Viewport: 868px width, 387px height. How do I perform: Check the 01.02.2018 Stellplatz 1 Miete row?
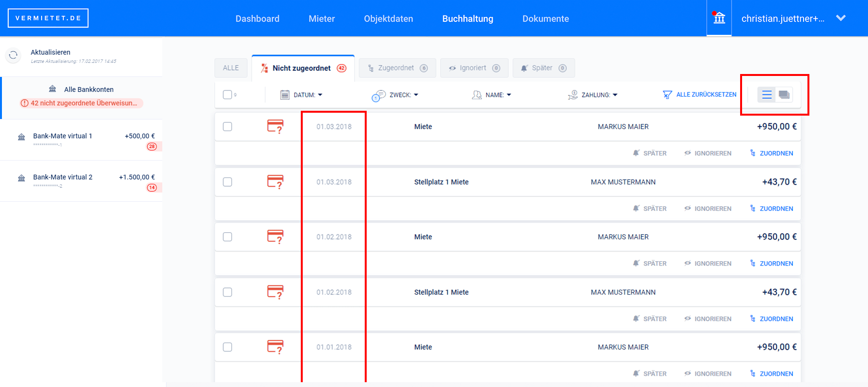tap(227, 292)
